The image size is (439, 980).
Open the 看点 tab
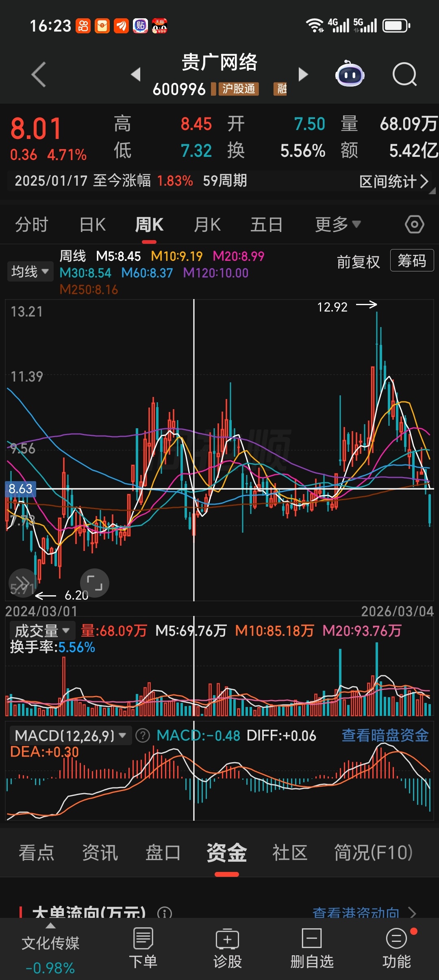tap(37, 852)
